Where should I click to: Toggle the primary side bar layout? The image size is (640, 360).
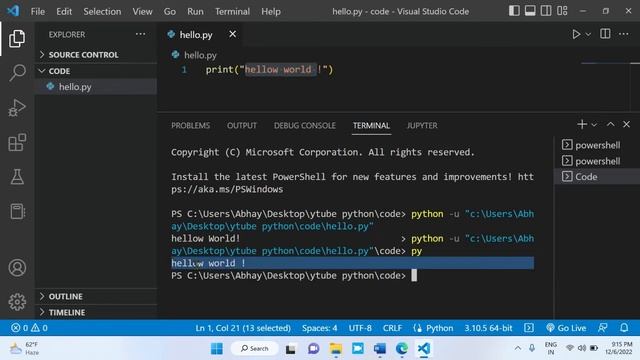pyautogui.click(x=514, y=11)
